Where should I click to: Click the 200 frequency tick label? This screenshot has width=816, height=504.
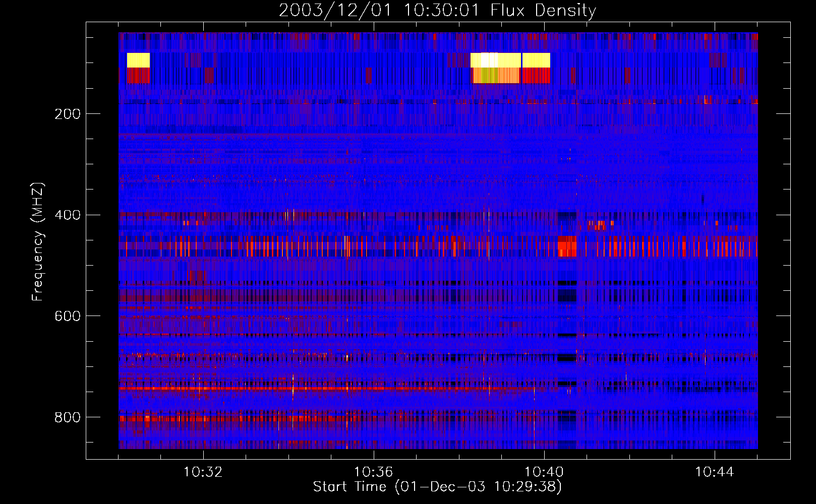pyautogui.click(x=68, y=114)
